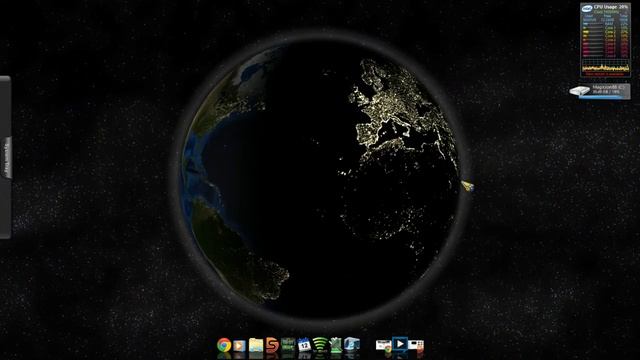Launch the orange play media player icon
Viewport: 640px width, 360px height.
pos(239,346)
